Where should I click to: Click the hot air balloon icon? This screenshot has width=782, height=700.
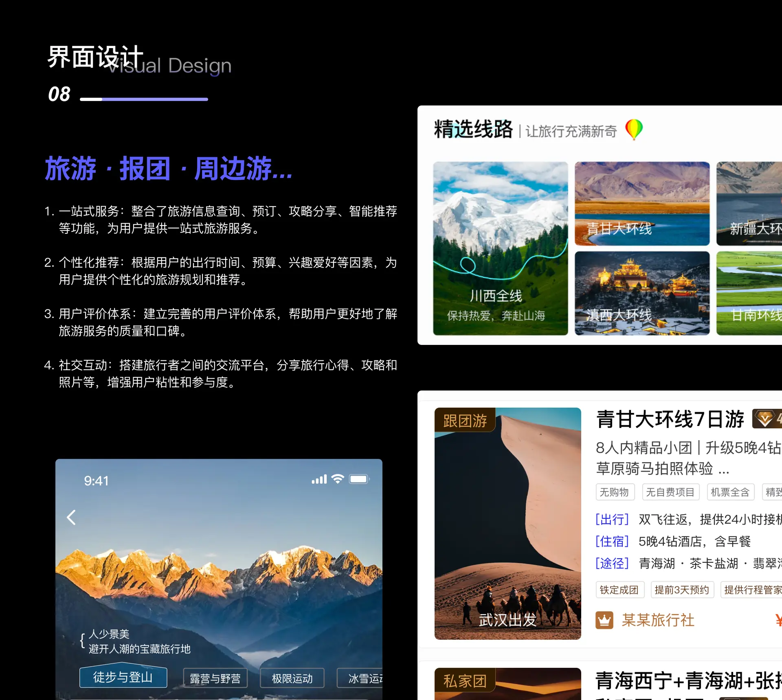(x=634, y=130)
